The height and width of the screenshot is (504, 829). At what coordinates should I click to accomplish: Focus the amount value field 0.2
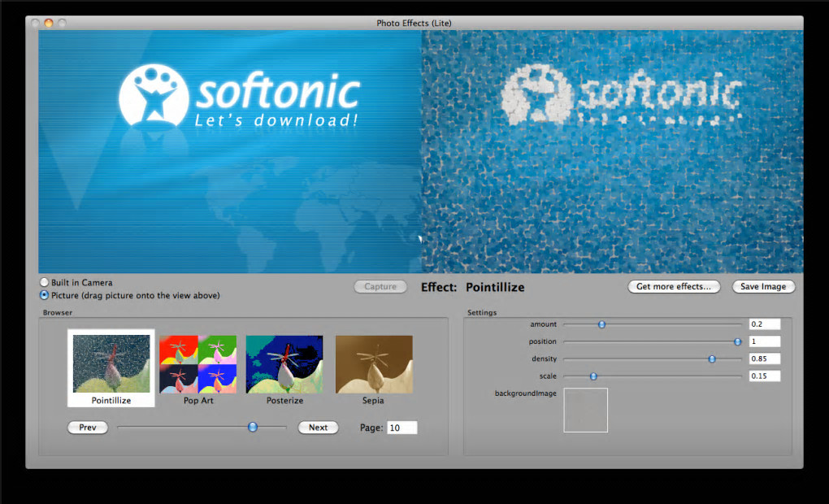[765, 324]
